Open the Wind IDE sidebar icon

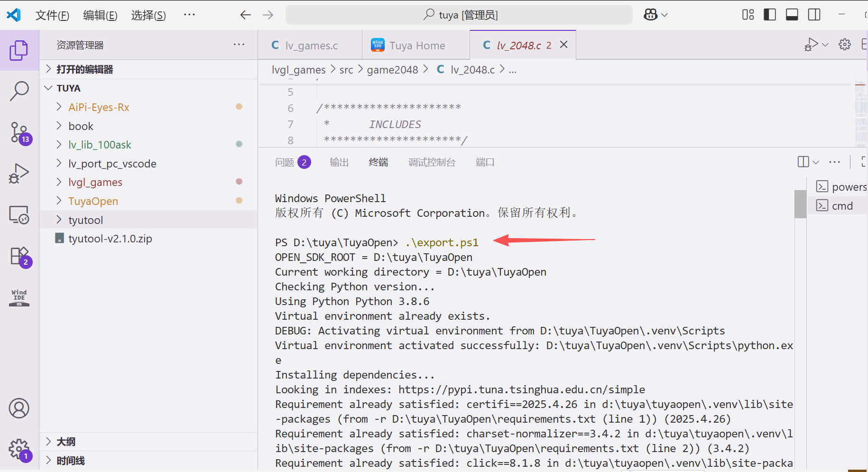coord(19,298)
